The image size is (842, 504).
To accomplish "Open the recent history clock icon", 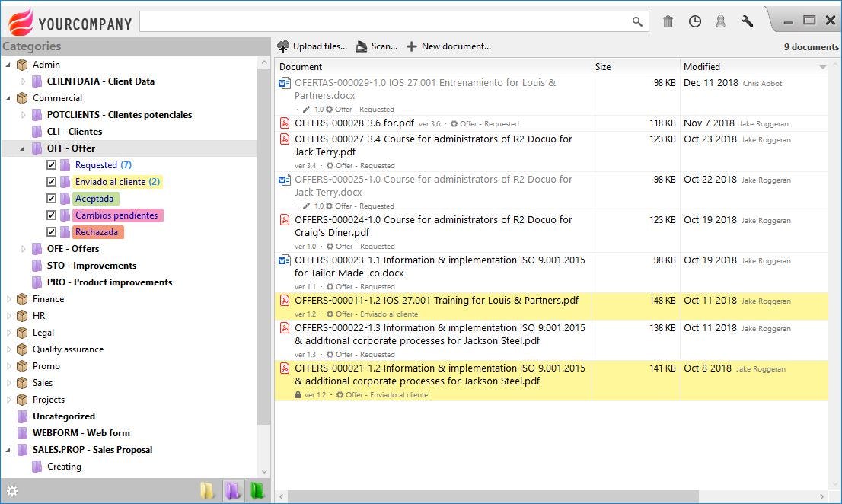I will 694,21.
